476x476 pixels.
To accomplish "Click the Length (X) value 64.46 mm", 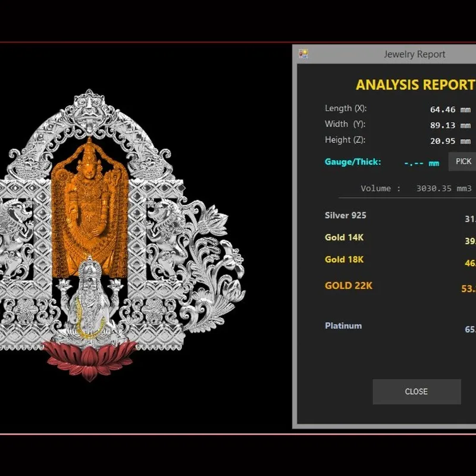I will pos(450,109).
